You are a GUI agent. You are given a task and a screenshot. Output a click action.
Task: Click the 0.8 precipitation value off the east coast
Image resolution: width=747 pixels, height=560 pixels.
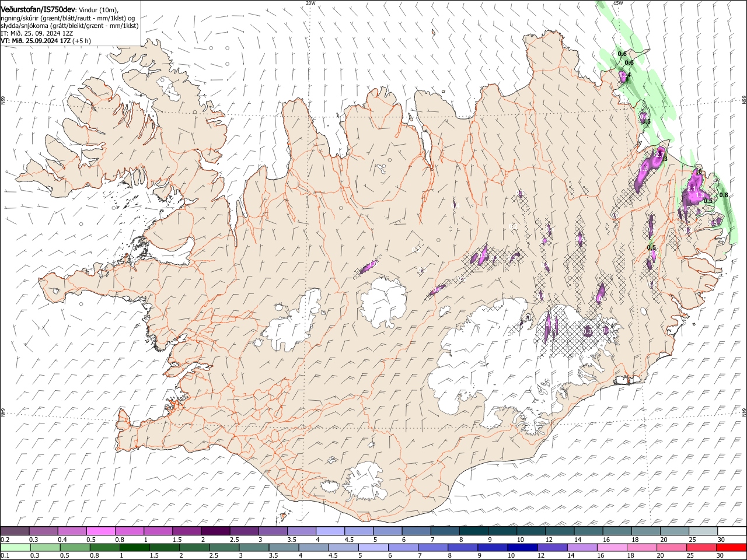[724, 195]
